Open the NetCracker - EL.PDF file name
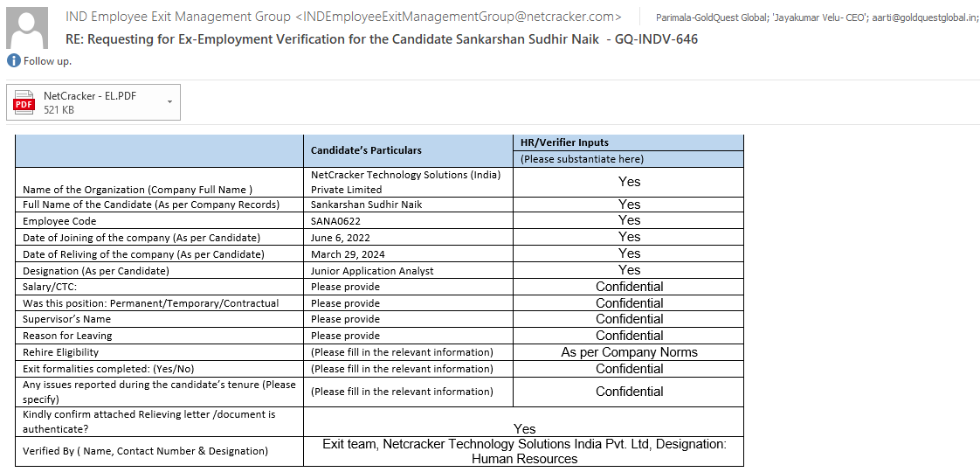Viewport: 980px width, 472px height. pos(90,95)
